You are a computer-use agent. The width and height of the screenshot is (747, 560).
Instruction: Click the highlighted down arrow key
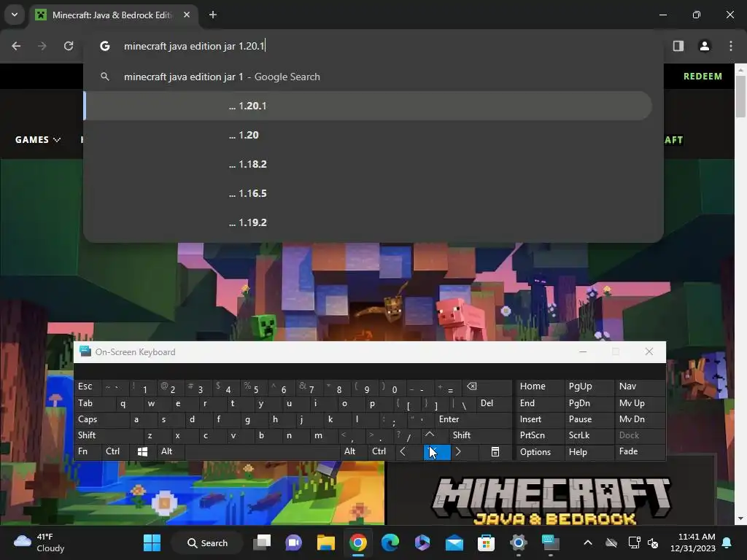pyautogui.click(x=436, y=451)
